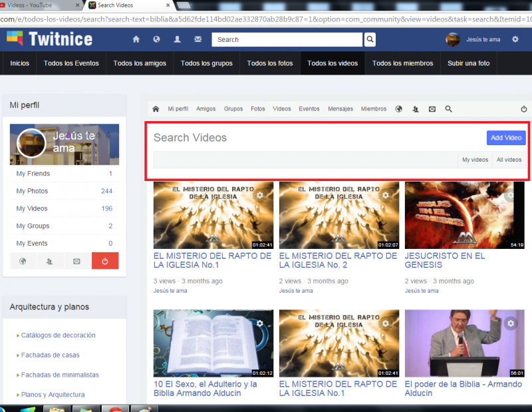This screenshot has height=412, width=532.
Task: Open Inicios in main navigation
Action: tap(20, 63)
